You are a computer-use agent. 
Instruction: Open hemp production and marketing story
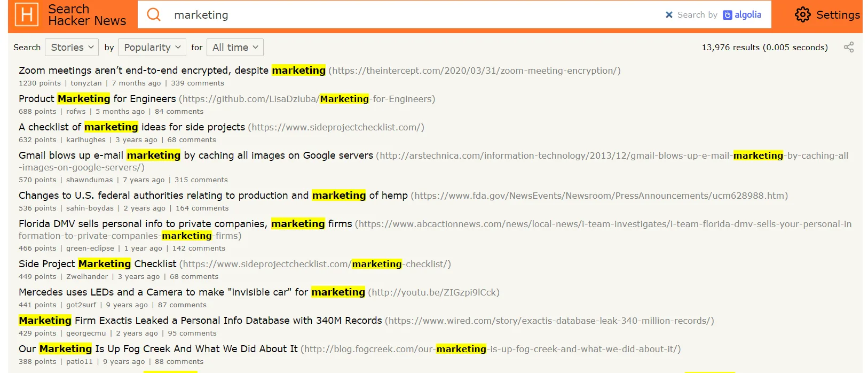point(213,196)
